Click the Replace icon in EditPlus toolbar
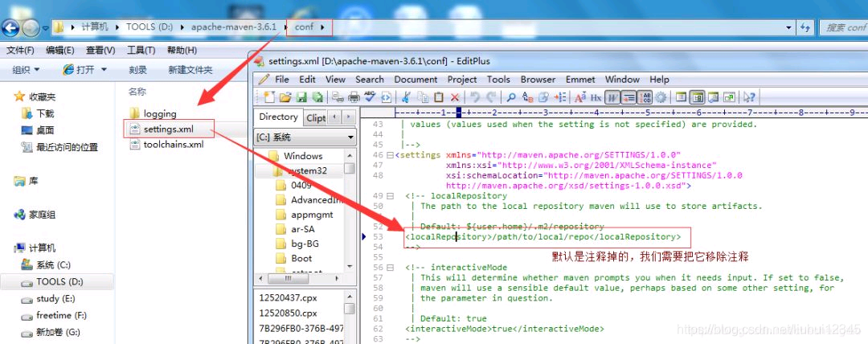The width and height of the screenshot is (868, 344). (x=527, y=97)
